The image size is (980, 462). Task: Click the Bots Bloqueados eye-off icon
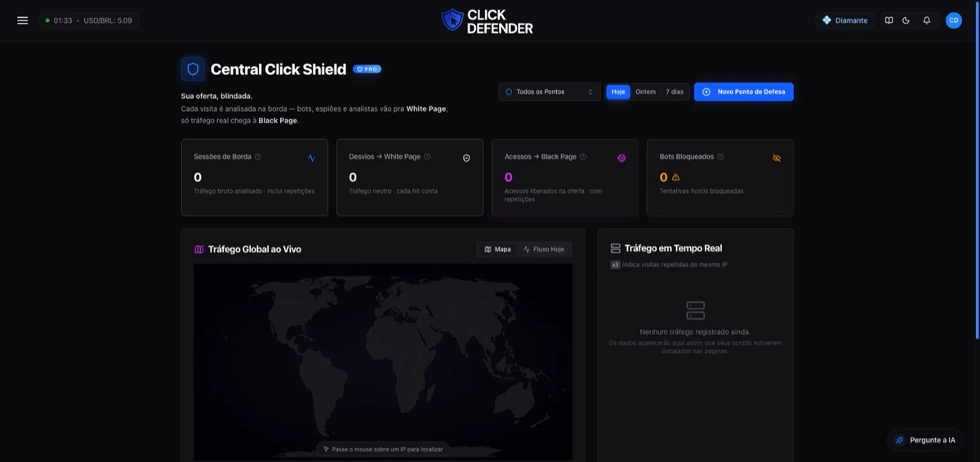777,158
